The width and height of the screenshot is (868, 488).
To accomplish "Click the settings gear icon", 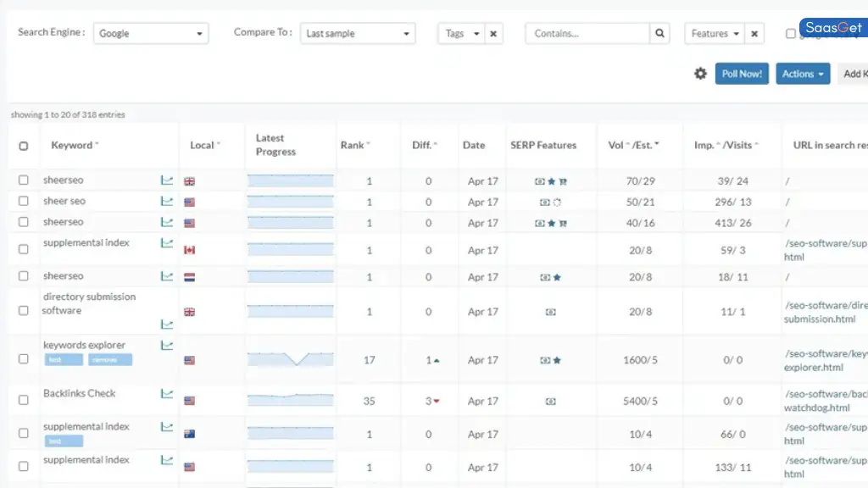I will pos(700,74).
